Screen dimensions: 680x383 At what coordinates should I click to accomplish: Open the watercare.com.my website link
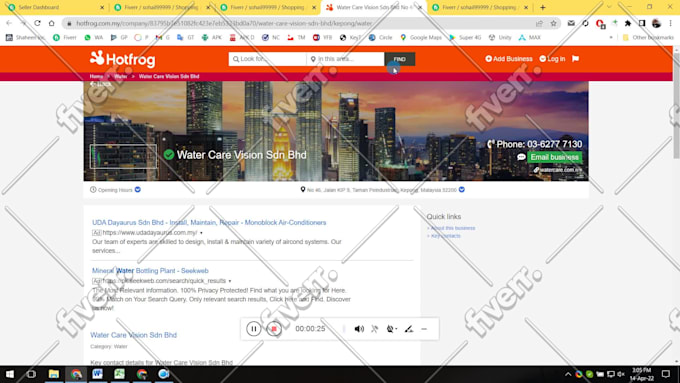[558, 170]
